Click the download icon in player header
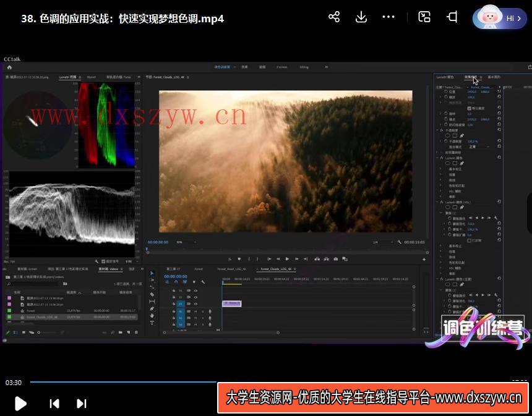532x416 pixels. tap(361, 17)
